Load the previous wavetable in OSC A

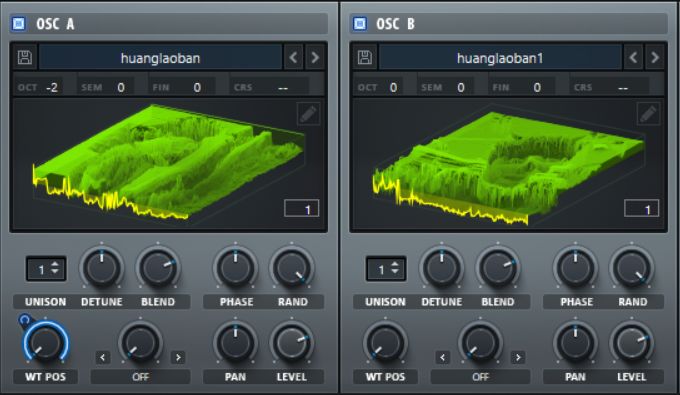(294, 57)
